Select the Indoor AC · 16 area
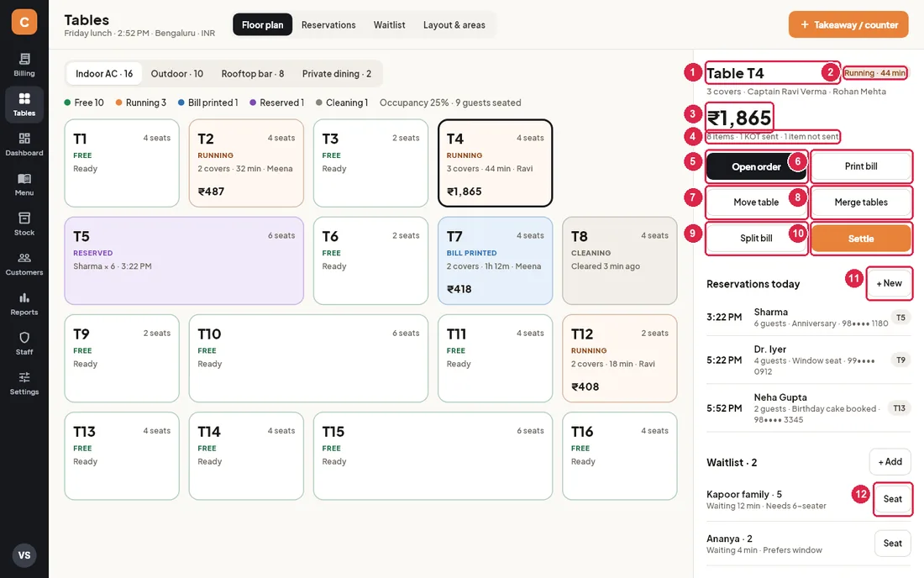 coord(104,74)
